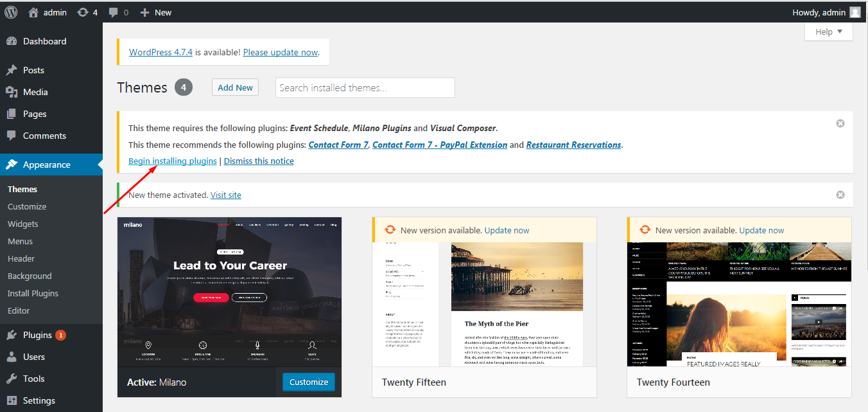Viewport: 868px width, 412px height.
Task: Click the Please update now link
Action: pyautogui.click(x=281, y=52)
